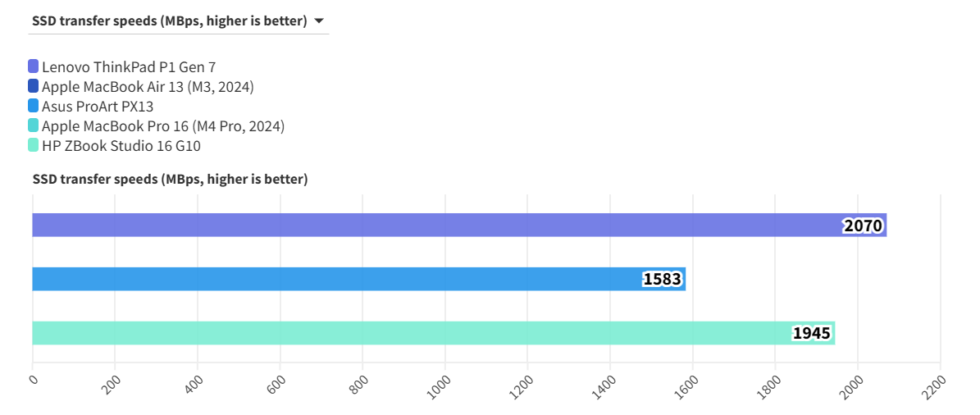Click the dropdown arrow beside the chart title
980x415 pixels.
click(318, 21)
